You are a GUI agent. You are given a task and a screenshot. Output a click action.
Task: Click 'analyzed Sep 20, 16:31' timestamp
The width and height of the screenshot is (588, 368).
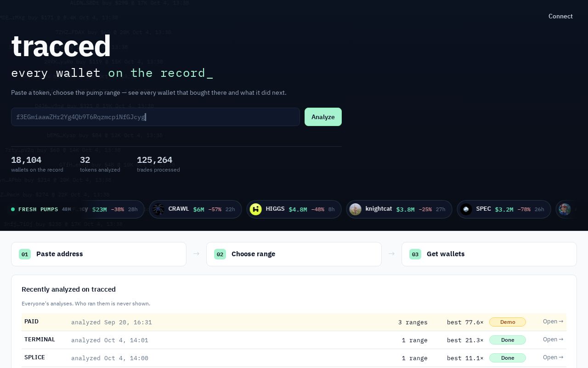click(x=112, y=322)
